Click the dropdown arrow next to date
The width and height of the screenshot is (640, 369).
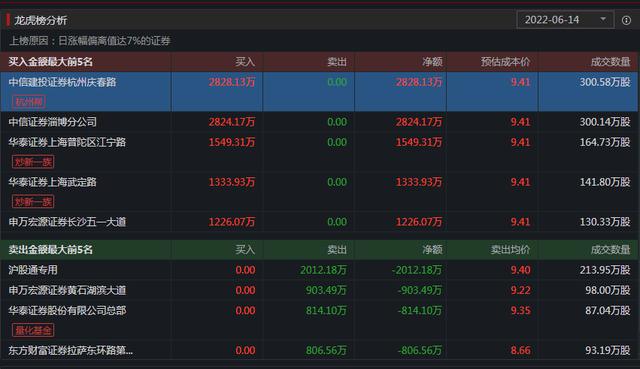(603, 19)
